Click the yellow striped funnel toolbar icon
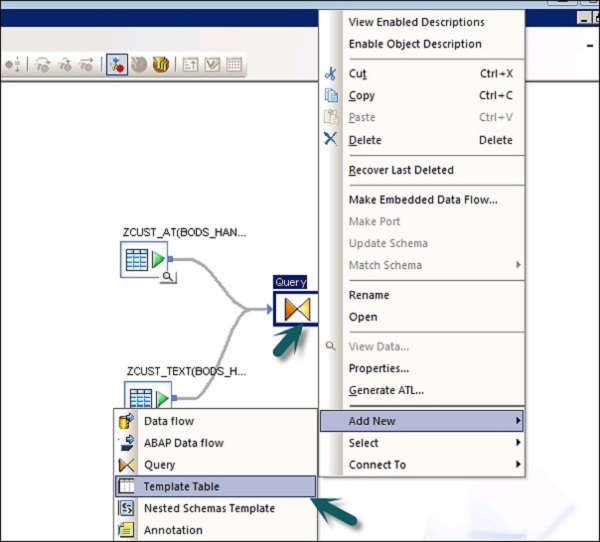The image size is (600, 542). click(x=161, y=65)
